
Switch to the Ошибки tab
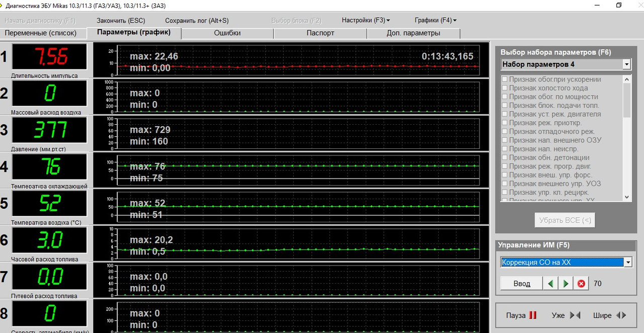(227, 33)
